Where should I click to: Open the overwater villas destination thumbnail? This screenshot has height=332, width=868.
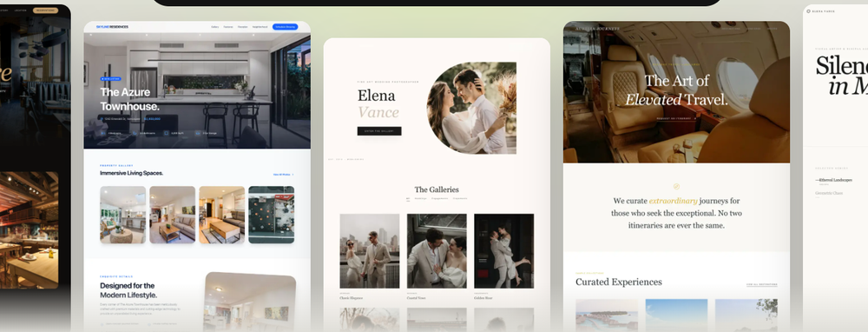pyautogui.click(x=607, y=315)
